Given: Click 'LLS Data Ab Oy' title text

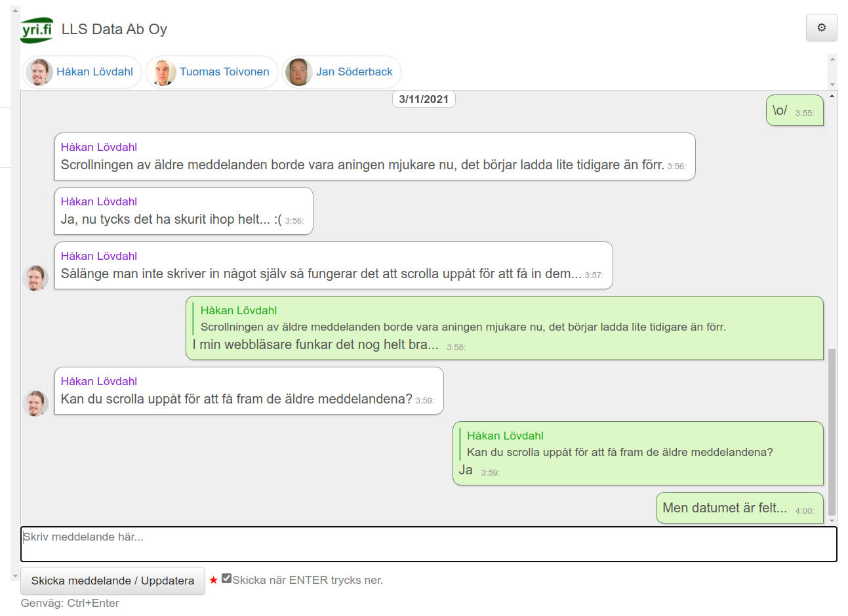Looking at the screenshot, I should 114,29.
